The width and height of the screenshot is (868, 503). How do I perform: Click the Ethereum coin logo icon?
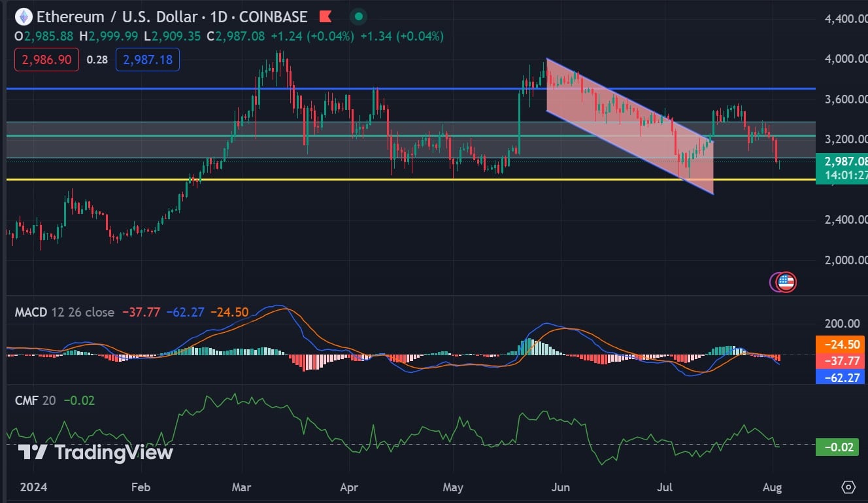point(24,17)
